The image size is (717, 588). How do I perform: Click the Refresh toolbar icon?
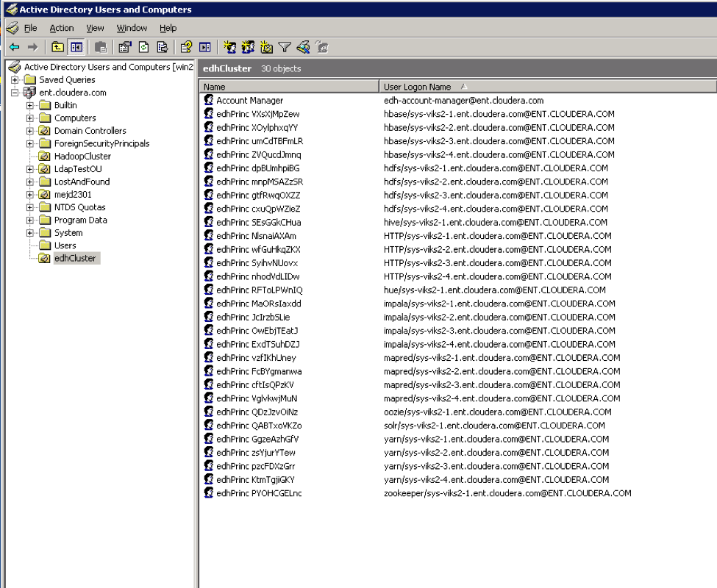pos(143,47)
